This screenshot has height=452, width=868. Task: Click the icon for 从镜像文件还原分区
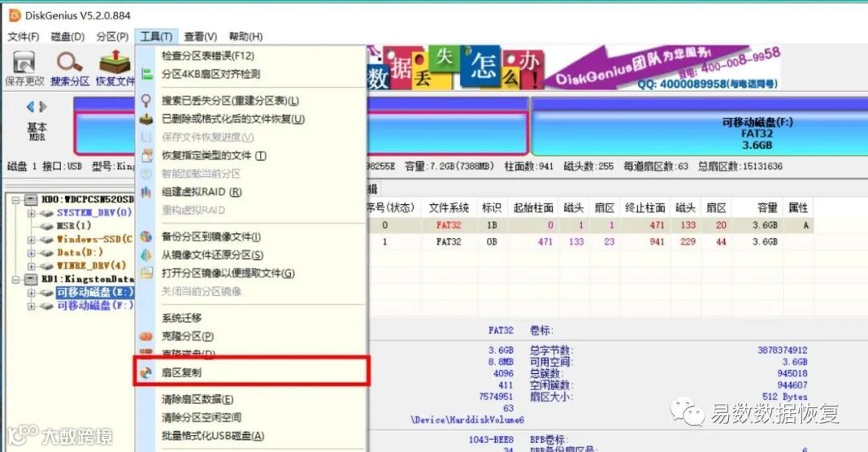[146, 255]
